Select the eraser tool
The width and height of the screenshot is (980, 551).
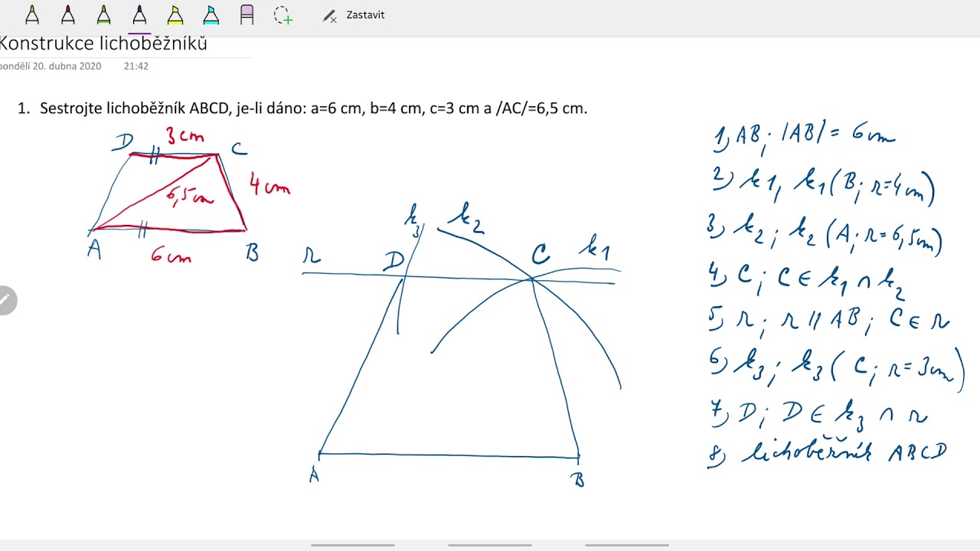(x=247, y=15)
